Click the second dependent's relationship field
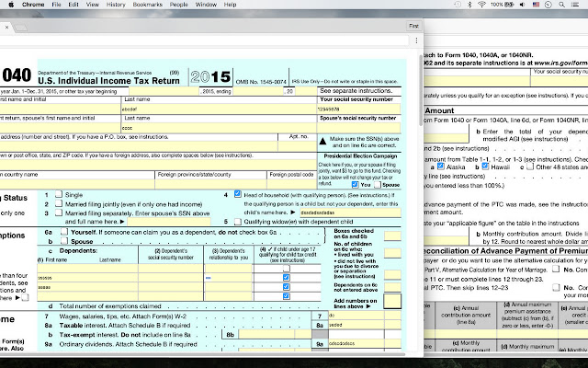 click(228, 278)
